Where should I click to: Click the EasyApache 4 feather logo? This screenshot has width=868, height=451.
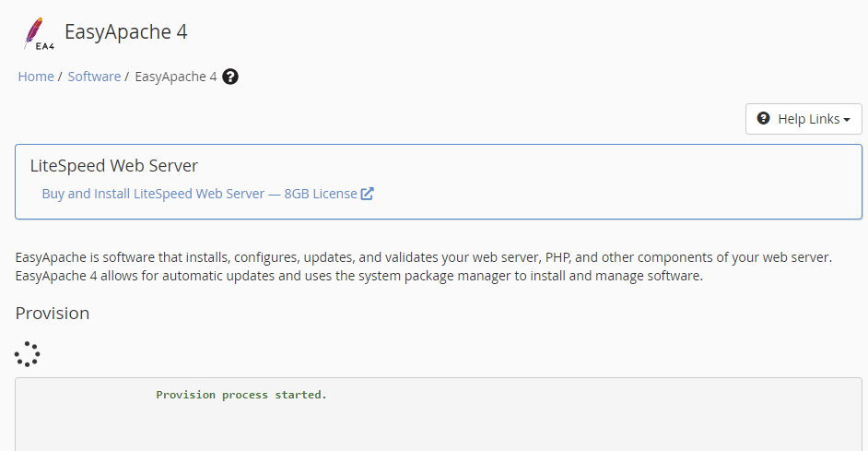click(x=39, y=33)
